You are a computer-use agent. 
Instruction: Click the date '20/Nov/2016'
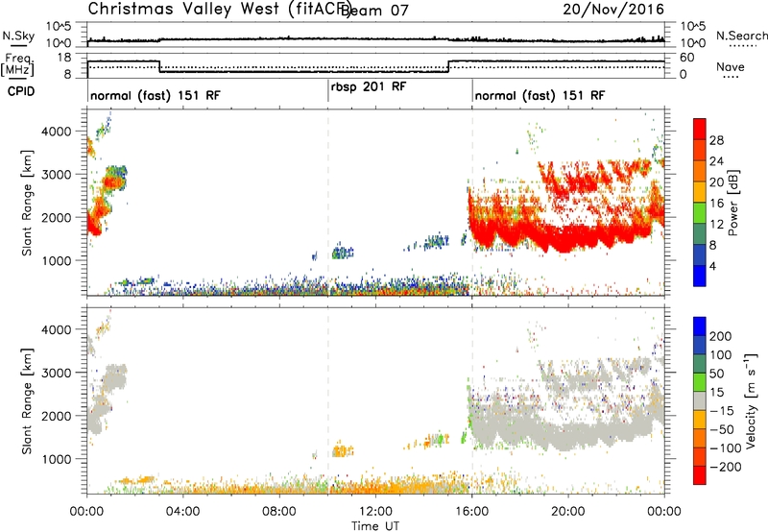pos(613,10)
